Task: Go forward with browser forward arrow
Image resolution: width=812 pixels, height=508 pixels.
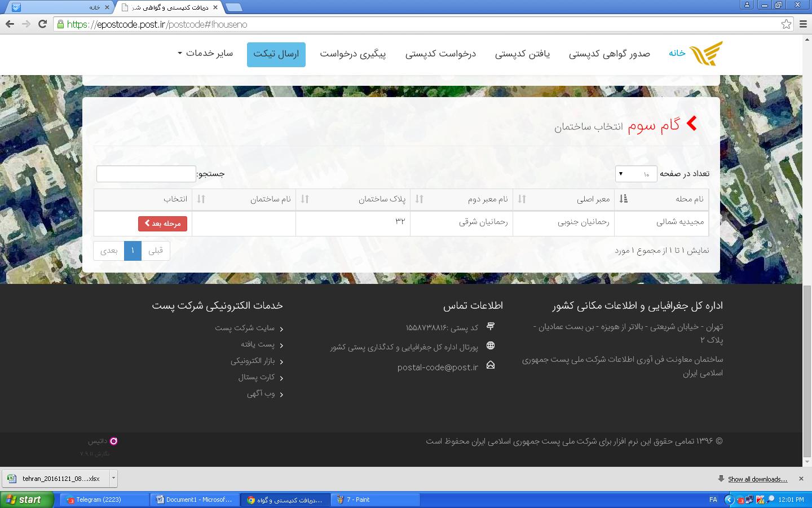Action: coord(26,24)
